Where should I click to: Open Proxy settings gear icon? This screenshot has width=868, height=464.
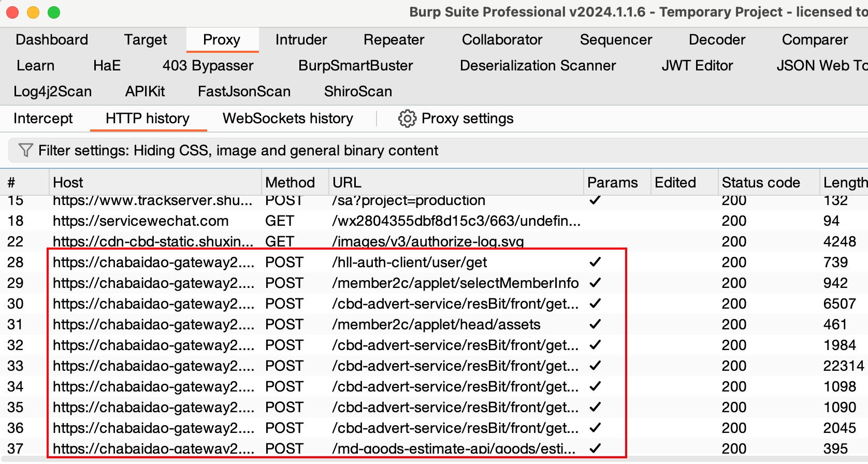pos(407,119)
